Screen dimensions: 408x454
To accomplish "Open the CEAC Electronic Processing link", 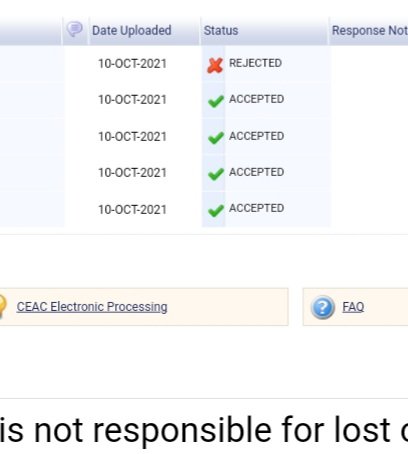I will click(92, 307).
